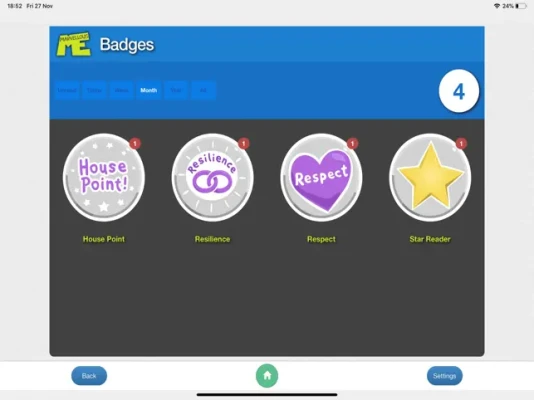The image size is (534, 400).
Task: Tap the green home icon
Action: 267,375
